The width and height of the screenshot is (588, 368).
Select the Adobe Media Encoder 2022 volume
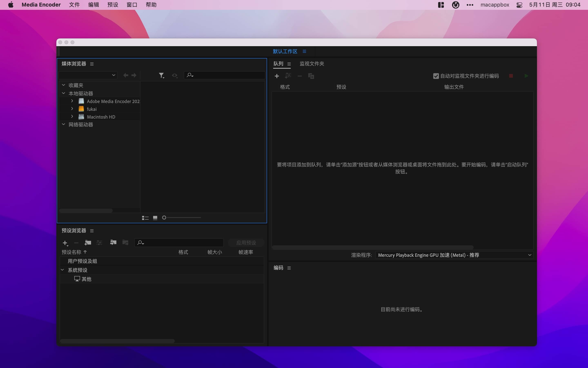(100, 101)
